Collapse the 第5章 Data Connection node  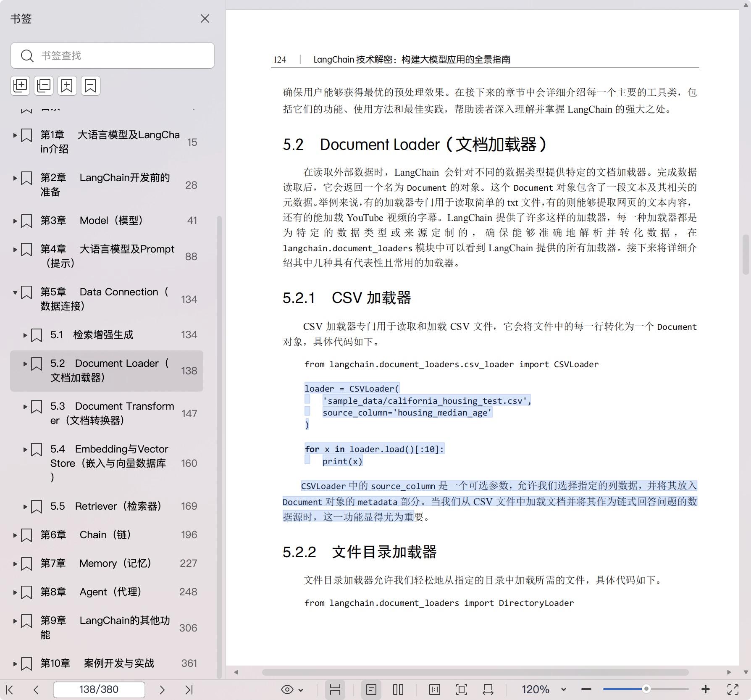[x=15, y=292]
